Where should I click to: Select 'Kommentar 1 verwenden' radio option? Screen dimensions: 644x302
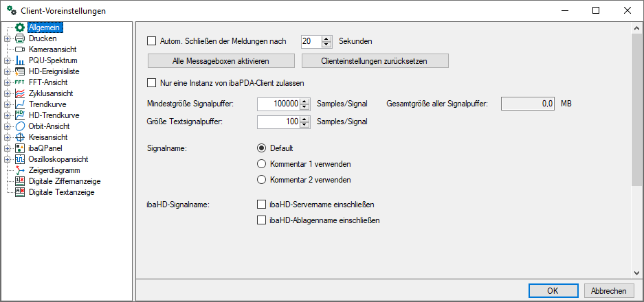pyautogui.click(x=261, y=163)
